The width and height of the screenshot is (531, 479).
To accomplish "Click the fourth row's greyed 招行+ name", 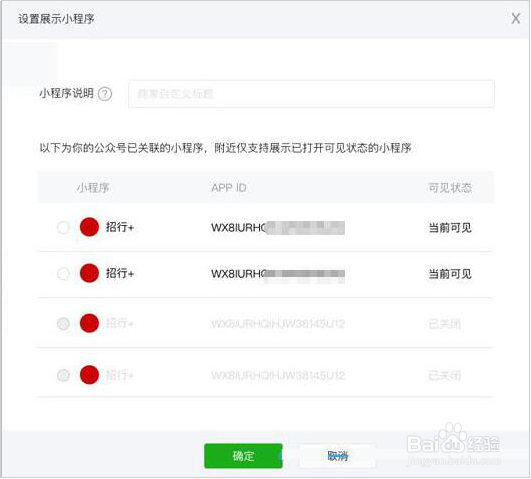I will pos(120,375).
